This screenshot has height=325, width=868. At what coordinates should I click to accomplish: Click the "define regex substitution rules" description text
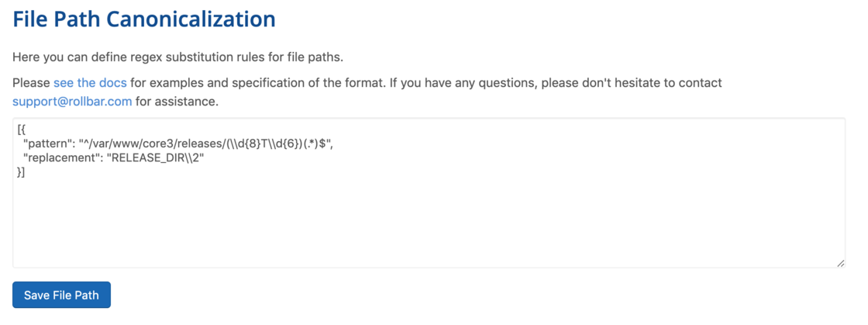coord(177,57)
